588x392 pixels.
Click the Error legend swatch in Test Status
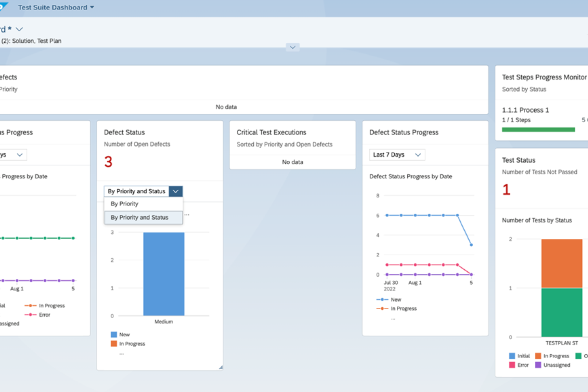pos(512,365)
